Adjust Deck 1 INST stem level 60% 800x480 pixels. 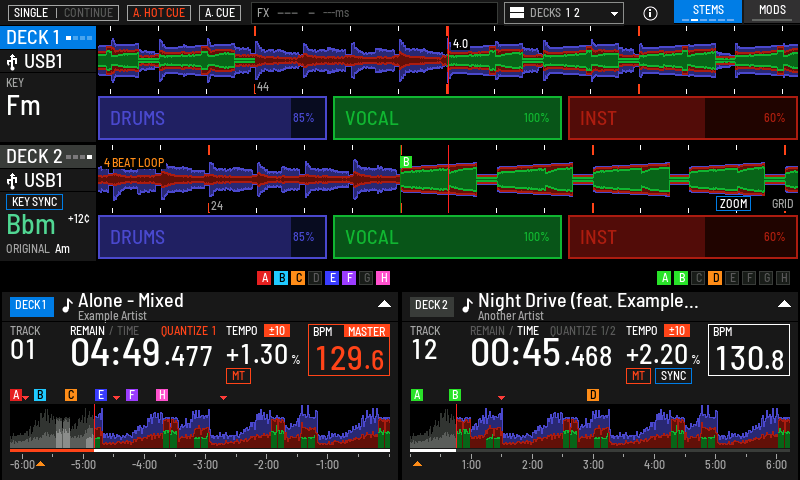pos(683,118)
